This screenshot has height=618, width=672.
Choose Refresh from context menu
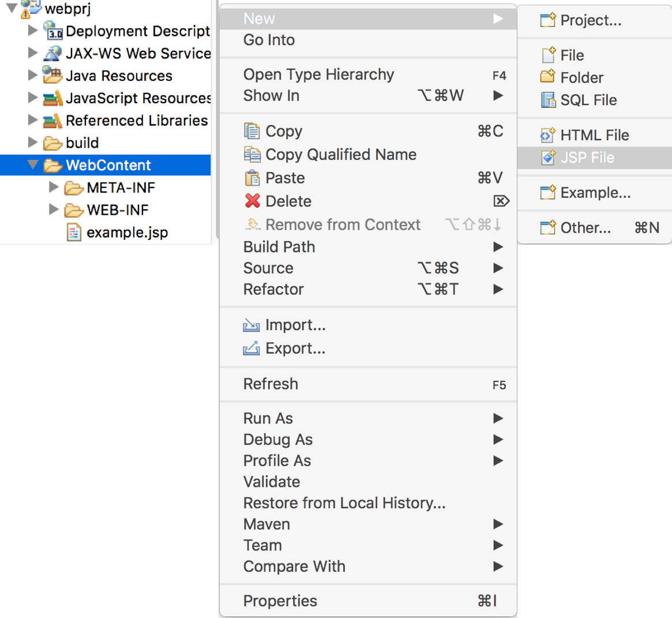coord(368,384)
